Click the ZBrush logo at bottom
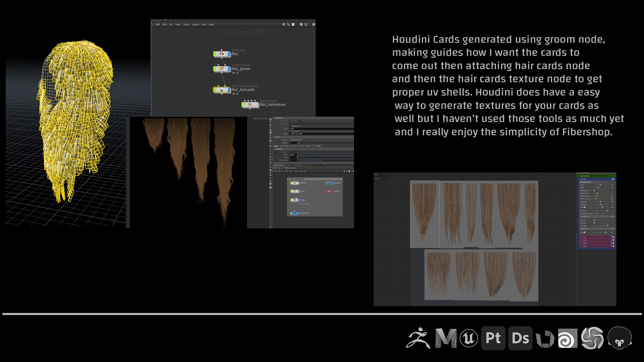Screen dimensions: 644x362 click(x=418, y=338)
